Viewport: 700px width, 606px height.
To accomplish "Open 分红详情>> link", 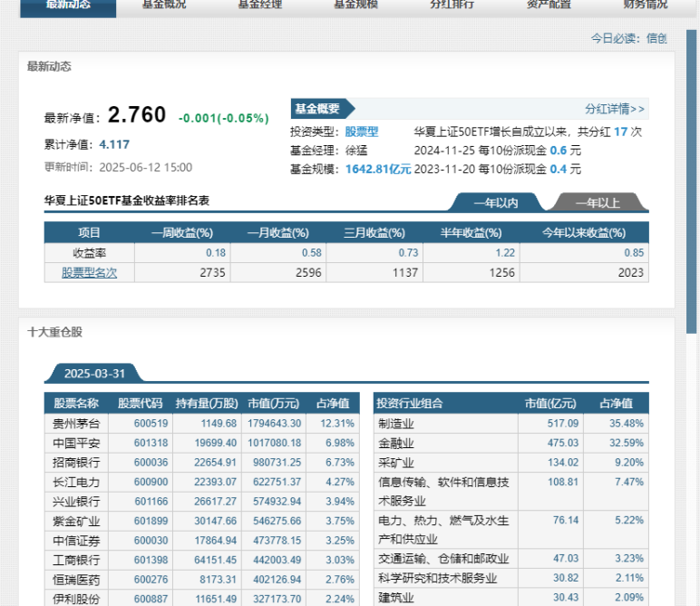I will (x=615, y=109).
